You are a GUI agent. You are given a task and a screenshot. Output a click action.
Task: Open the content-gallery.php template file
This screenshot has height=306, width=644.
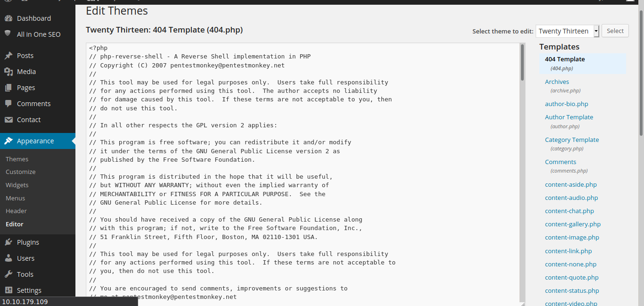click(x=572, y=224)
